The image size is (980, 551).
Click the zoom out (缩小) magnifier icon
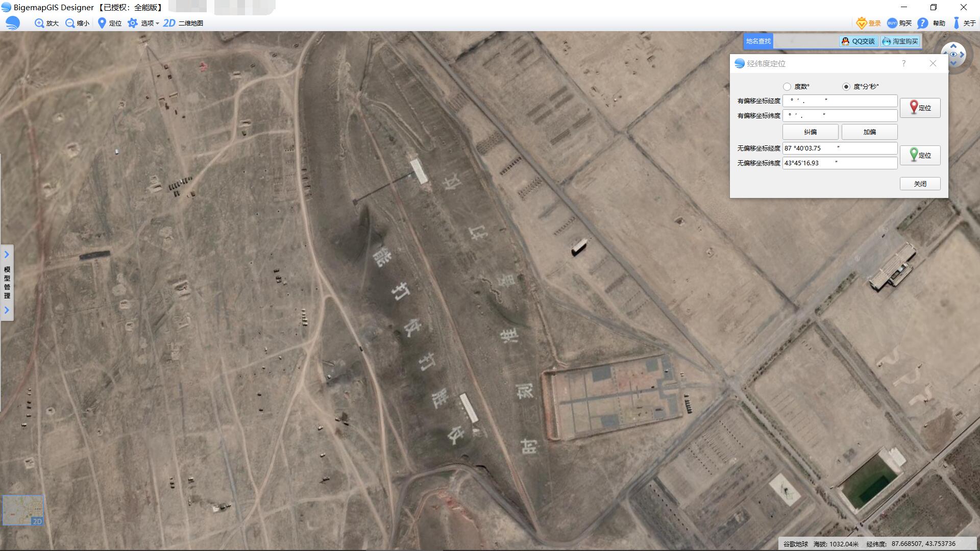click(x=70, y=23)
